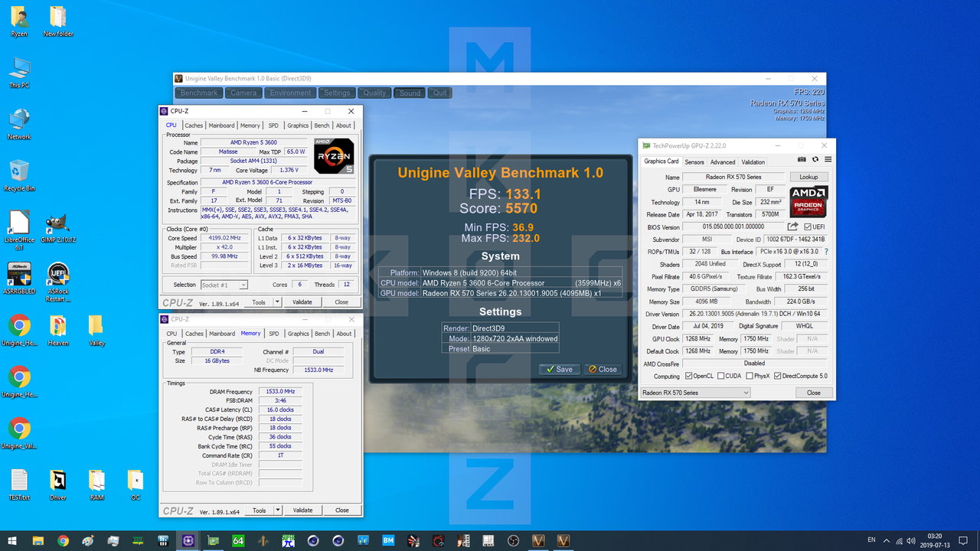Click the Bus Interface question mark help icon

pyautogui.click(x=827, y=252)
